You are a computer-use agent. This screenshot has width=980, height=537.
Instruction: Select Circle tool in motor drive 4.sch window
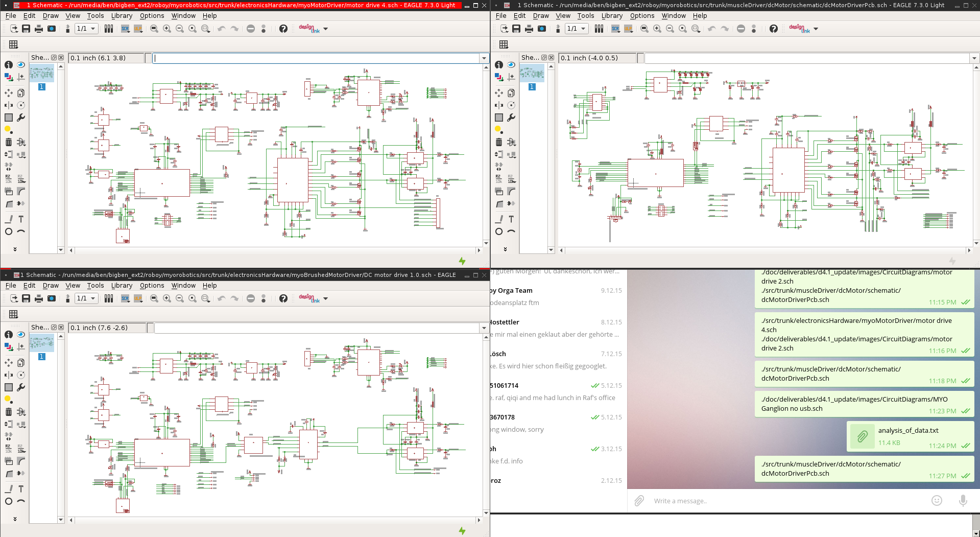(x=9, y=231)
